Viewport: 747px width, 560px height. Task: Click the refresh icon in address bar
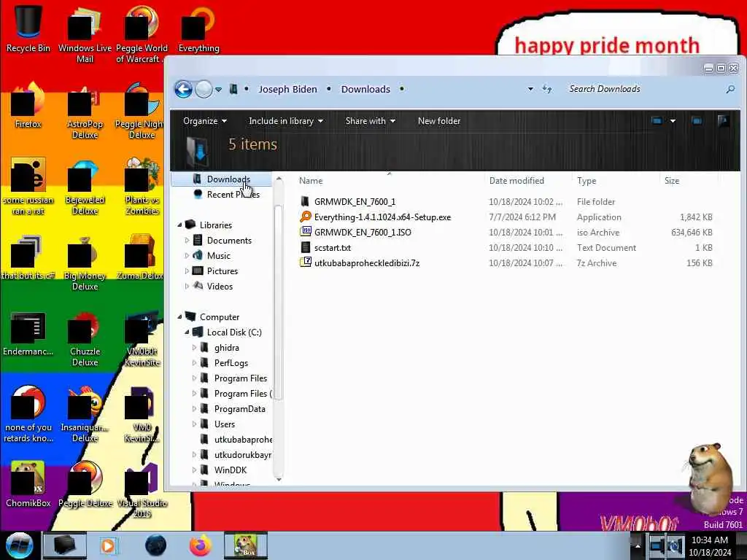[547, 89]
